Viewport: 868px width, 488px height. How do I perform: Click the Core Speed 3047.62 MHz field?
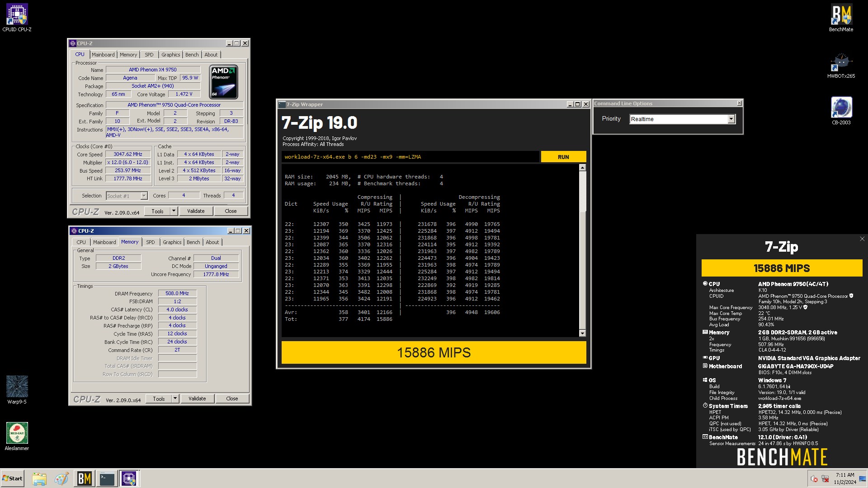tap(127, 154)
